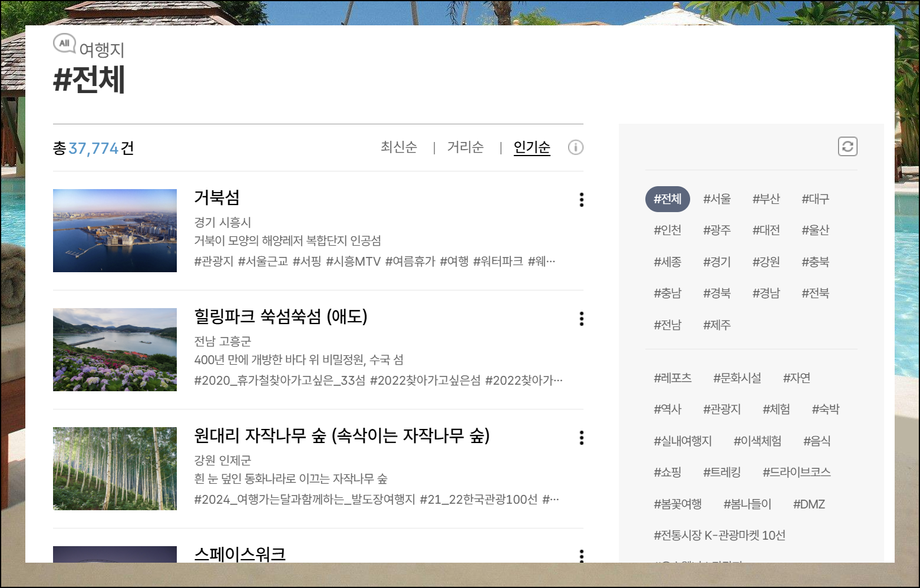
Task: Filter by the #충남 tag
Action: (668, 293)
